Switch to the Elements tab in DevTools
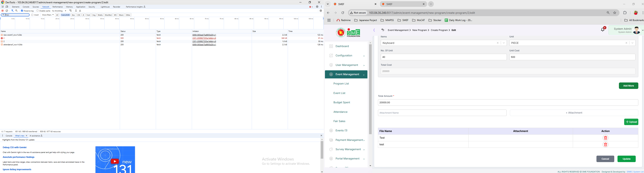644x173 pixels. tap(16, 7)
